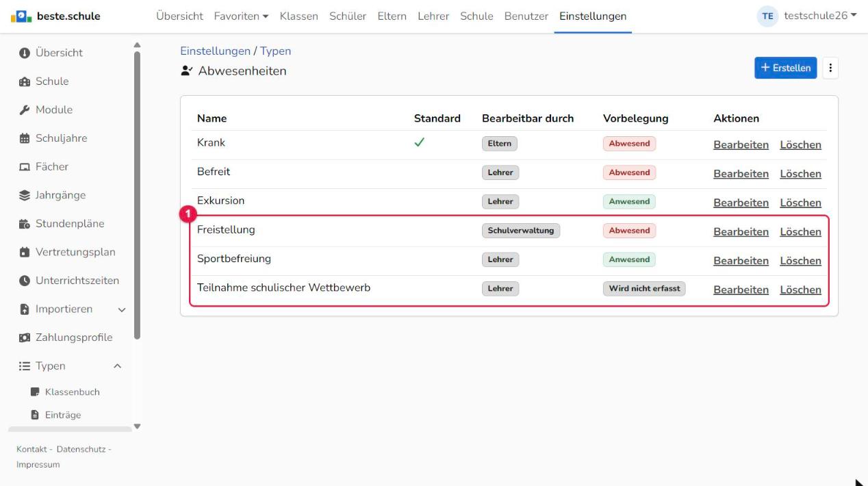Delete the Sportbefreiung absence type
Image resolution: width=868 pixels, height=486 pixels.
click(x=800, y=261)
